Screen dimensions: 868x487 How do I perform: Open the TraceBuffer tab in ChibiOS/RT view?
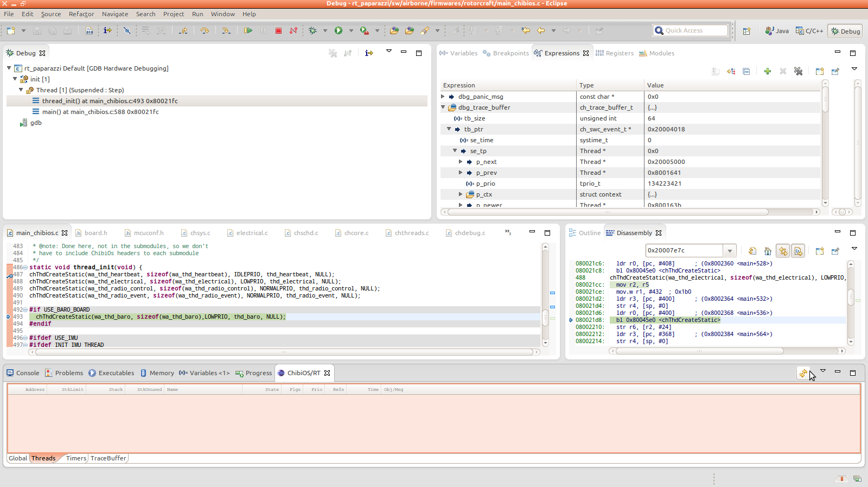[108, 458]
